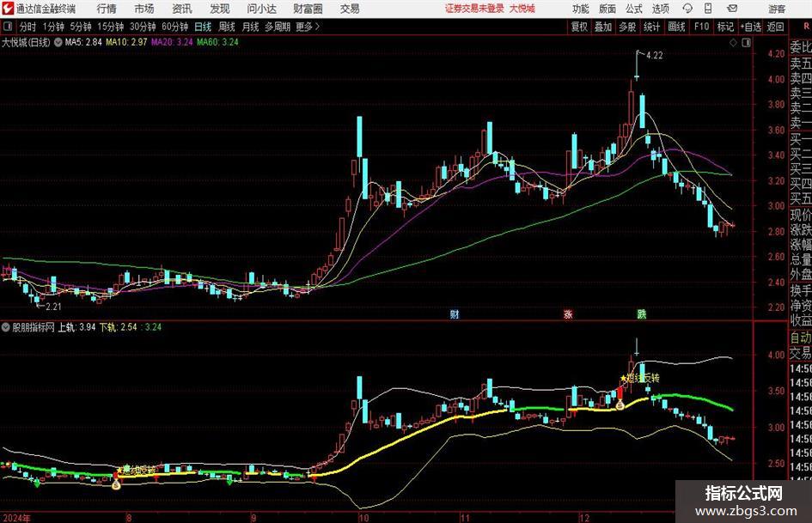Click the MA5: 2.84 label
Viewport: 812px width, 523px height.
(x=83, y=42)
